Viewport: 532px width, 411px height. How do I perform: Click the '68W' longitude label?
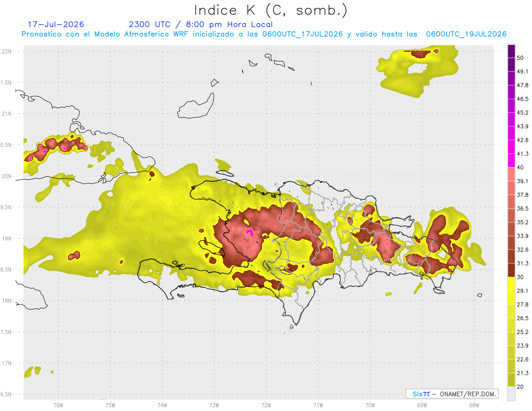coord(473,405)
